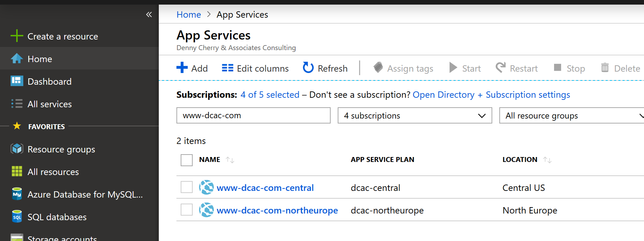This screenshot has height=241, width=644.
Task: Click the Restart arrow icon
Action: (501, 67)
